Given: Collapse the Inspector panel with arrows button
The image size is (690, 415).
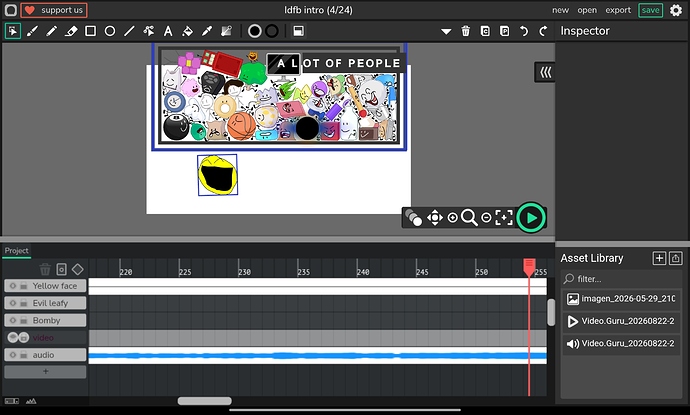Looking at the screenshot, I should pos(545,72).
